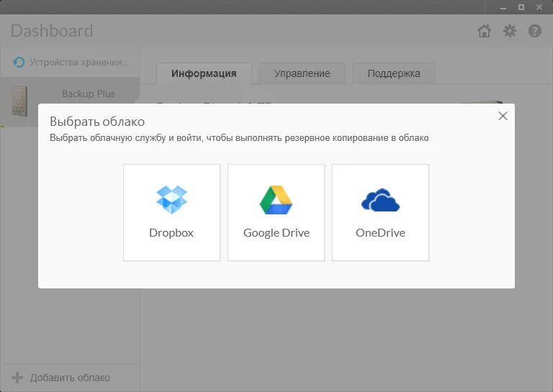This screenshot has width=553, height=392.
Task: Open settings gear icon in header
Action: click(x=510, y=31)
